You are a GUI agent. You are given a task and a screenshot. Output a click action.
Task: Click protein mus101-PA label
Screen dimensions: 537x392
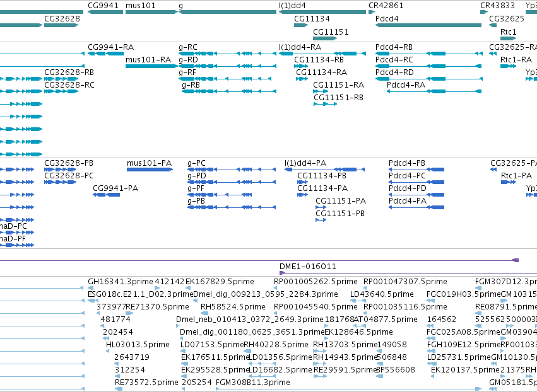click(x=149, y=163)
